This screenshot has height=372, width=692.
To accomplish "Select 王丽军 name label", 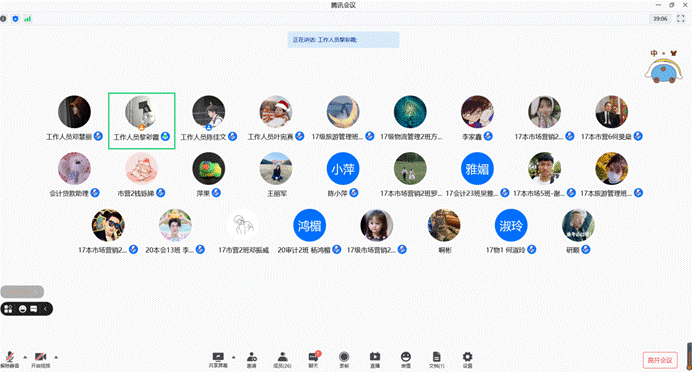I will [277, 193].
